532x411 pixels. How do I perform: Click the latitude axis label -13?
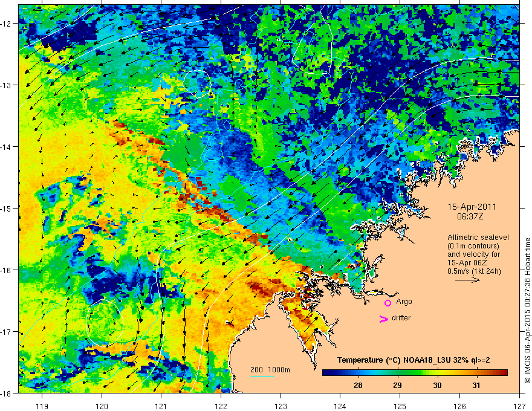(x=7, y=85)
